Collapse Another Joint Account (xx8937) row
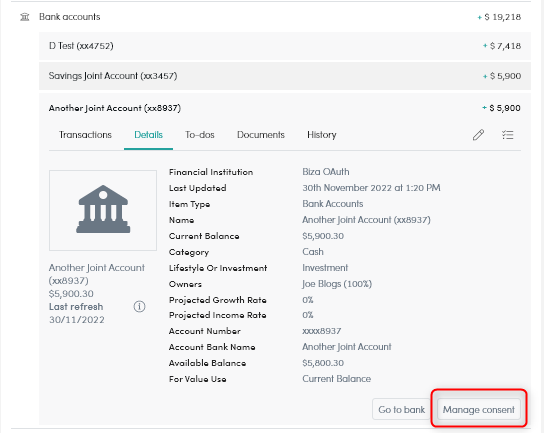The height and width of the screenshot is (433, 544). (x=285, y=108)
